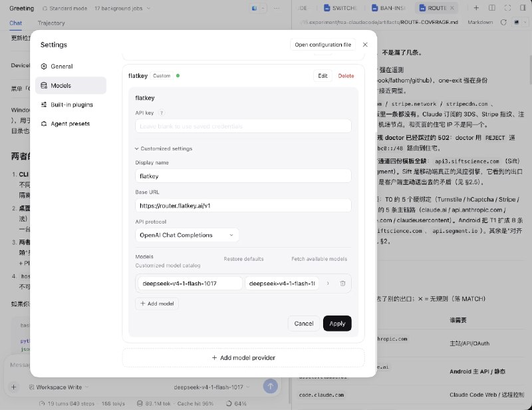Focus the API key input field
The height and width of the screenshot is (410, 532).
point(243,126)
